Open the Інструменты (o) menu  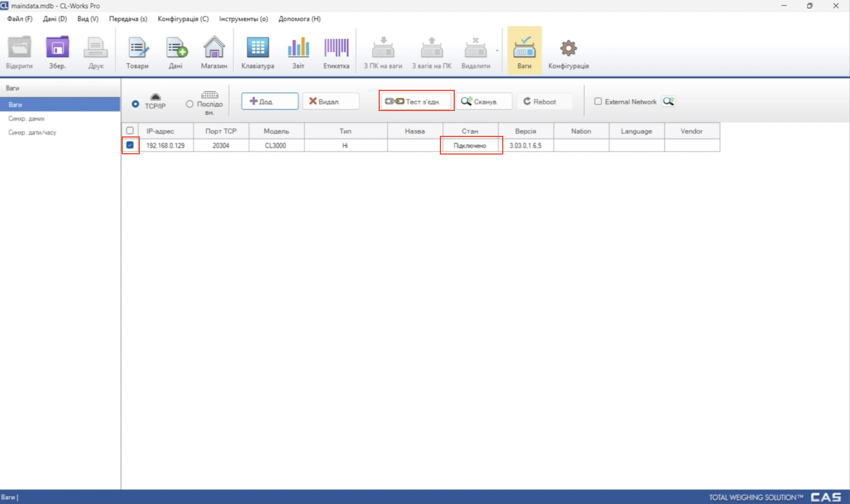tap(243, 19)
